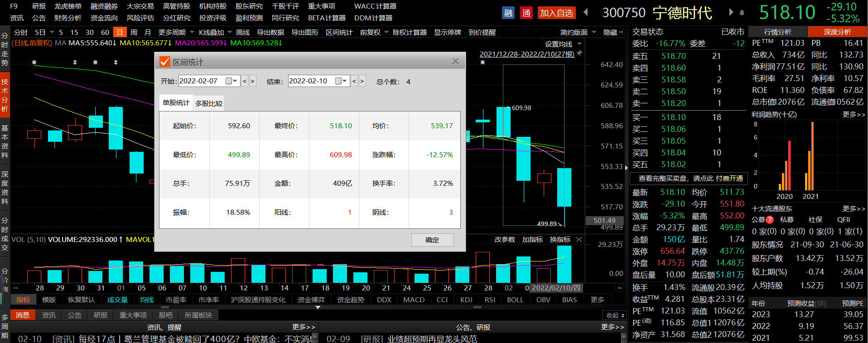Image resolution: width=868 pixels, height=343 pixels.
Task: Click the pin icon beside date range
Action: pos(579,53)
